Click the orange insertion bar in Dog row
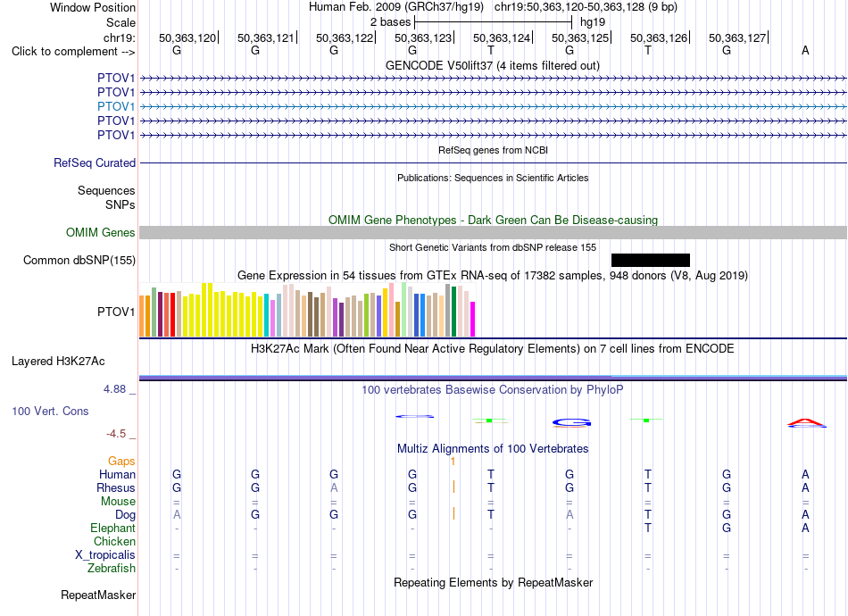The width and height of the screenshot is (848, 616). coord(453,513)
